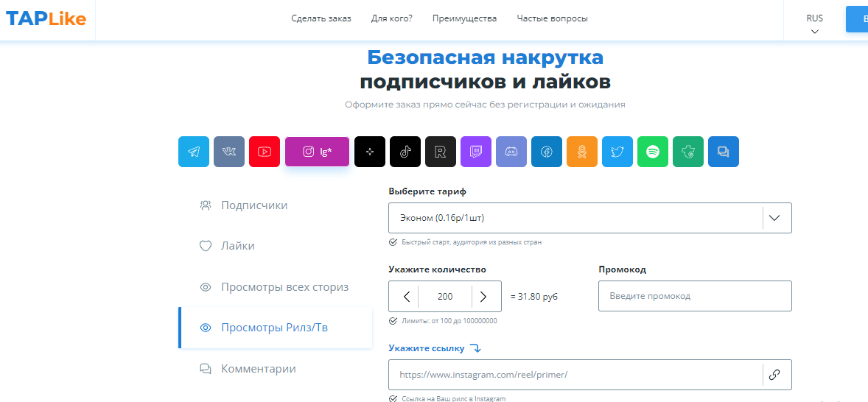Switch to the Лайки tab
868x402 pixels.
(275, 246)
